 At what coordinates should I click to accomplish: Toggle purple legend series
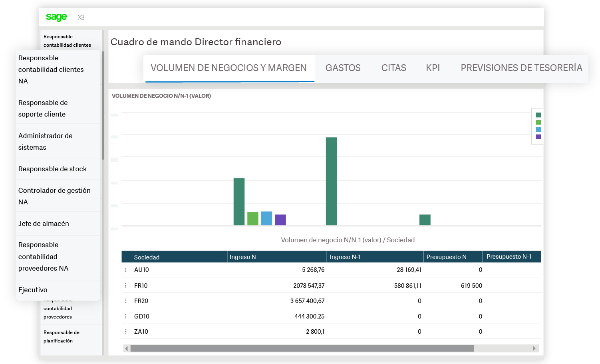(538, 137)
